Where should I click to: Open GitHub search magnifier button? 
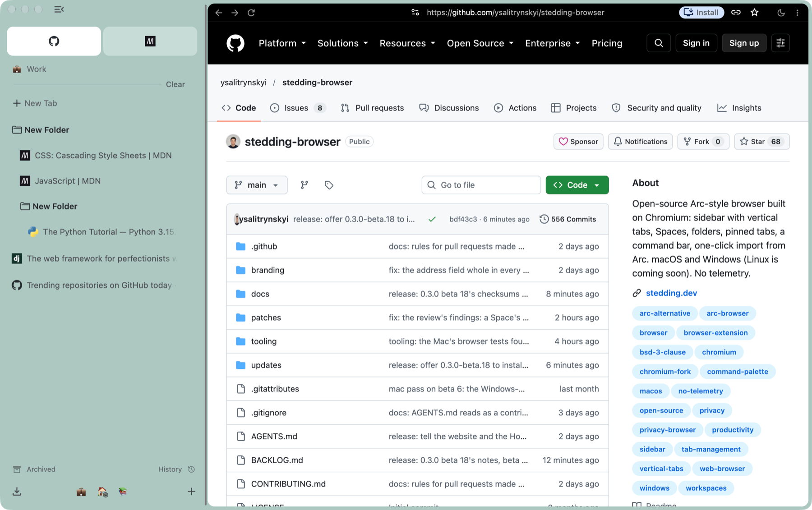659,43
